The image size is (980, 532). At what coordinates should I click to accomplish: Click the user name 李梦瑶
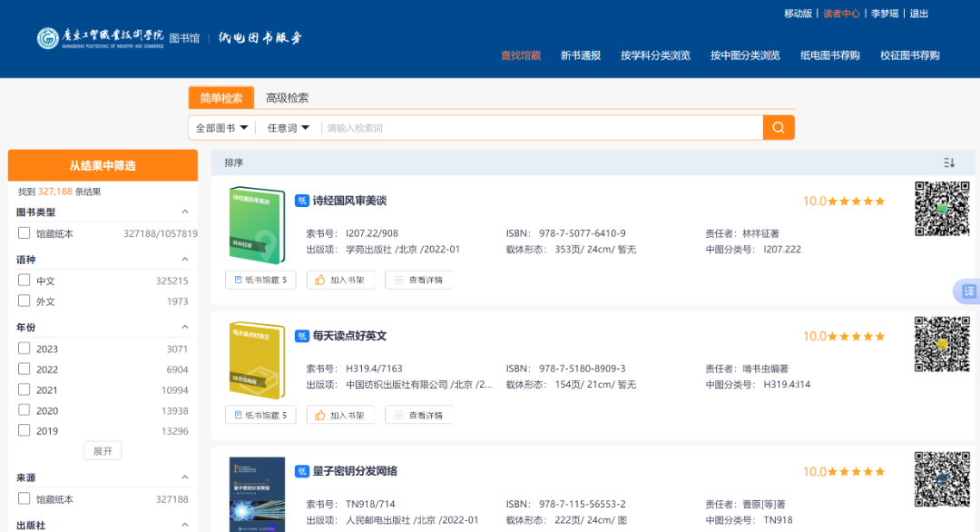885,14
